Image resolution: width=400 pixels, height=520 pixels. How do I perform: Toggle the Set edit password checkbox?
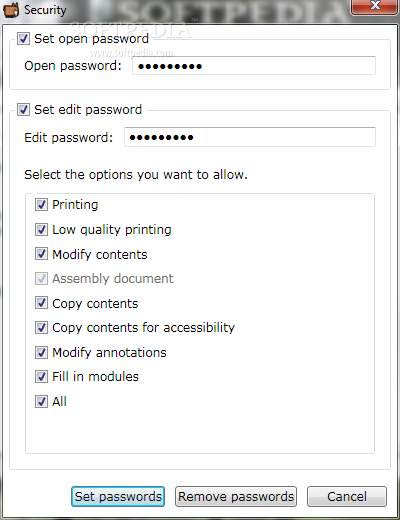pos(23,110)
